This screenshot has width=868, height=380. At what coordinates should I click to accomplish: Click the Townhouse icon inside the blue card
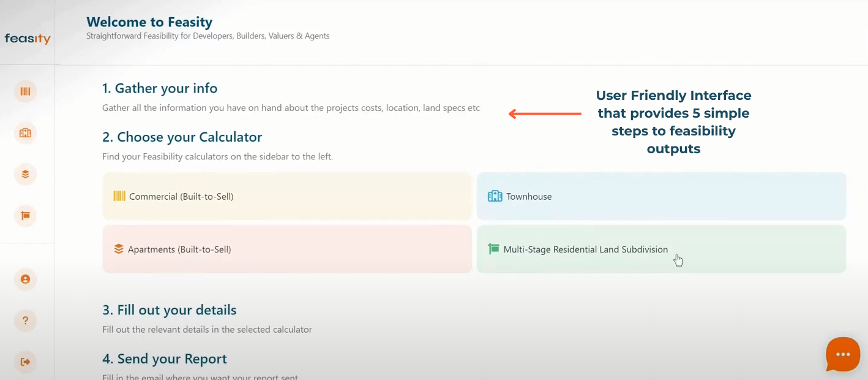point(495,196)
